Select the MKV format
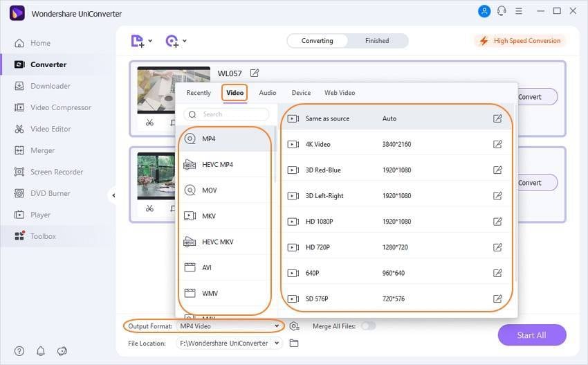The width and height of the screenshot is (588, 365). pyautogui.click(x=225, y=216)
